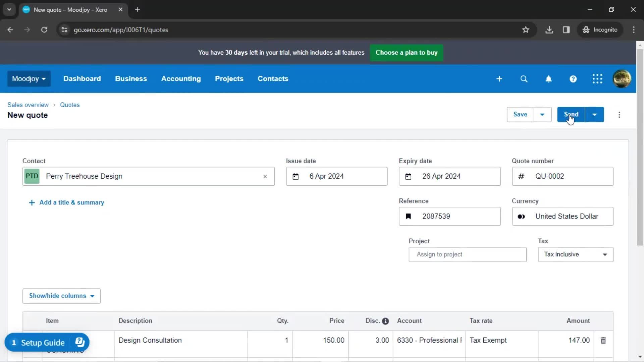Open the Dashboard menu
This screenshot has width=644, height=362.
pos(82,79)
